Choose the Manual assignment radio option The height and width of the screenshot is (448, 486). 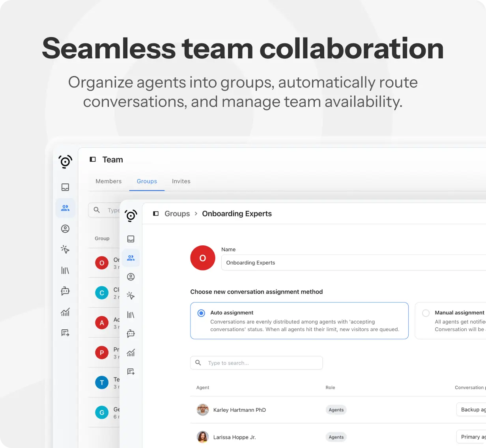click(426, 313)
